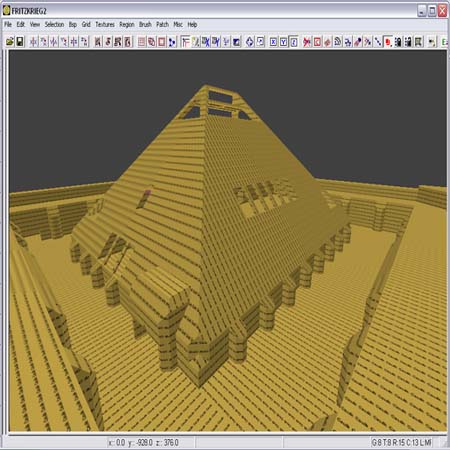
Task: Toggle the Y axis scale lock
Action: [284, 42]
